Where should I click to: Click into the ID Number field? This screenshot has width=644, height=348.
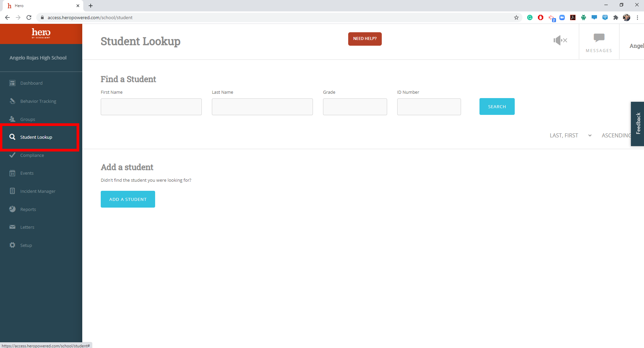(x=429, y=107)
